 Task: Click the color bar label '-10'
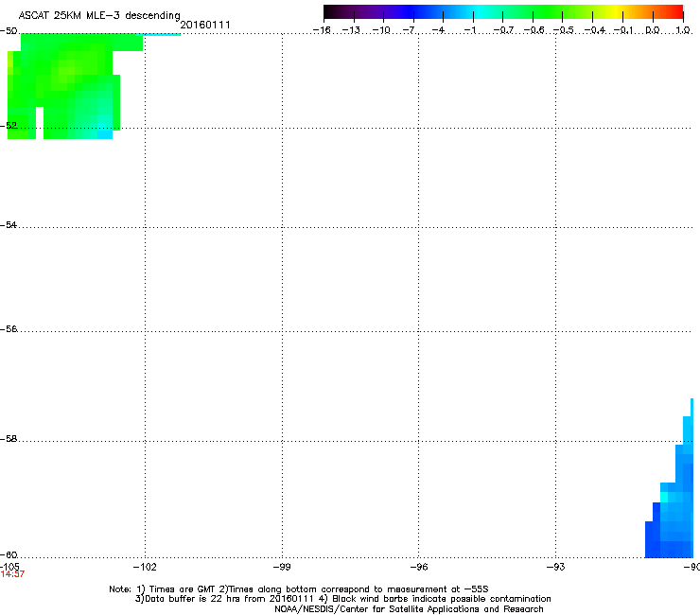point(381,30)
